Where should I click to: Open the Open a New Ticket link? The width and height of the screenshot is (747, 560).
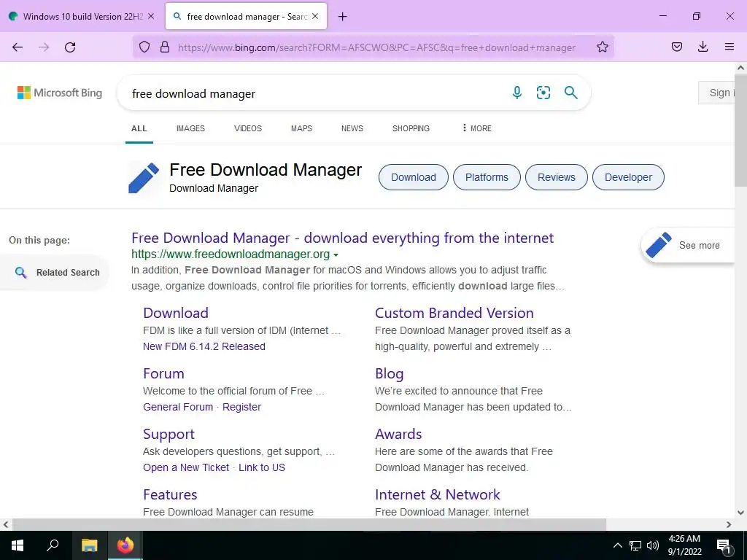tap(186, 467)
